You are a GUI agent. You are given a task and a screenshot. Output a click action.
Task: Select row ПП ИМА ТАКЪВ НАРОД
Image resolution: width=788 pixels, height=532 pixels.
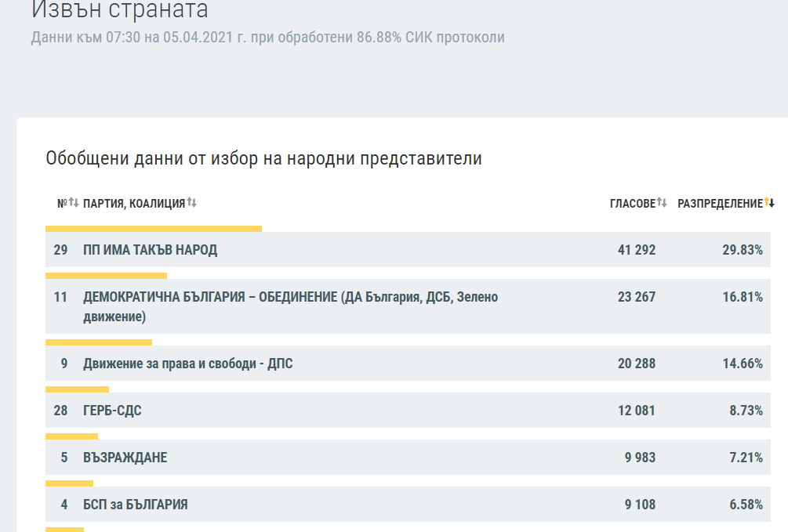pos(408,250)
